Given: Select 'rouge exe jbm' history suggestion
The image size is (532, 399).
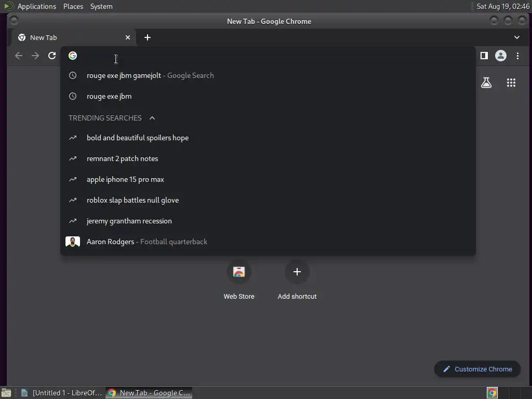Looking at the screenshot, I should coord(268,96).
